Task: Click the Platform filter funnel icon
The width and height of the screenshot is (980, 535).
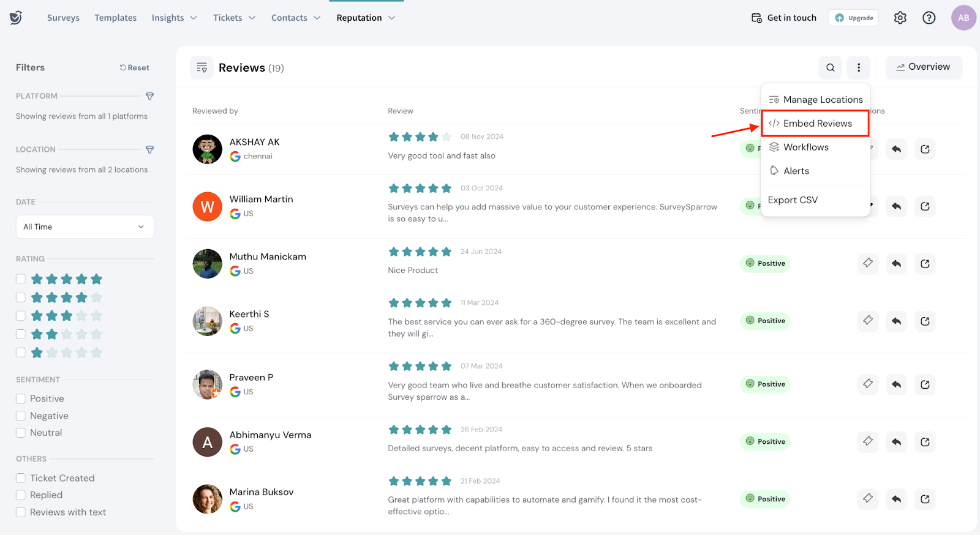Action: [x=149, y=96]
